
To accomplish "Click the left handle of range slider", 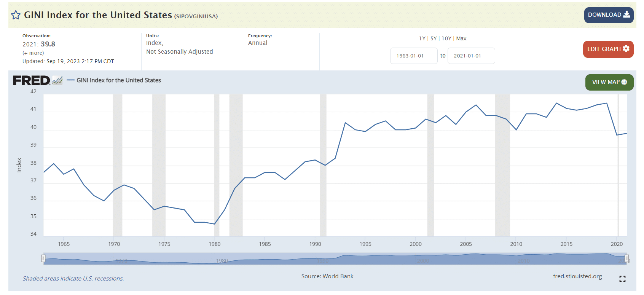I will 43,259.
